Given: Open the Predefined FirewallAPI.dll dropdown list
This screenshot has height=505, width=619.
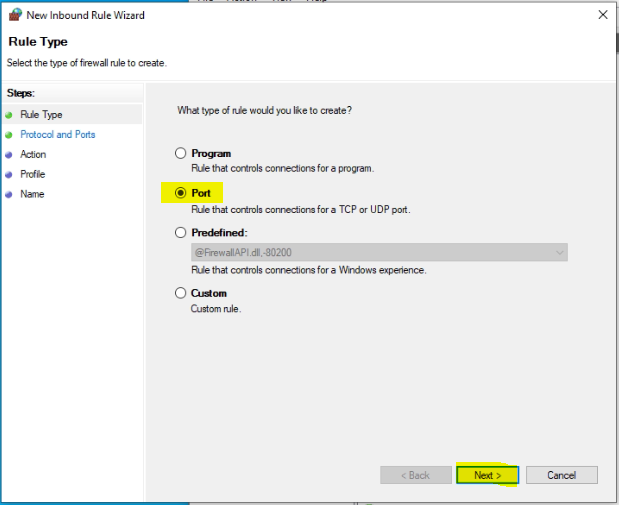Looking at the screenshot, I should tap(379, 252).
